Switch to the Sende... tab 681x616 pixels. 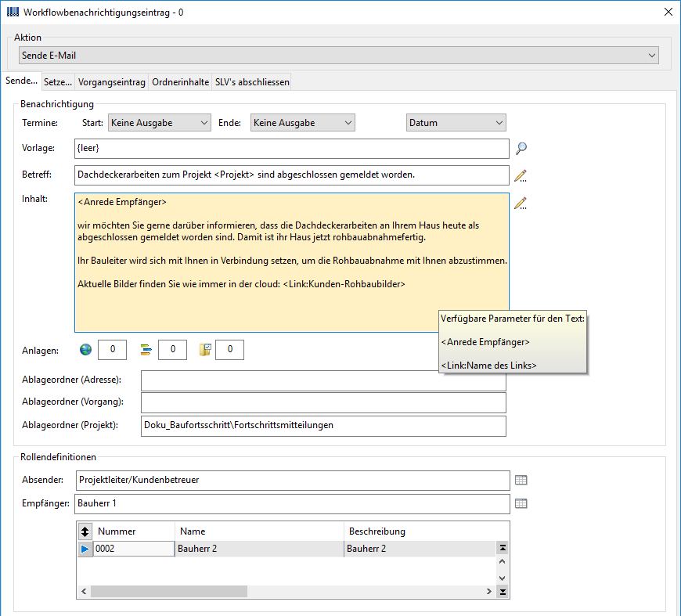[21, 81]
